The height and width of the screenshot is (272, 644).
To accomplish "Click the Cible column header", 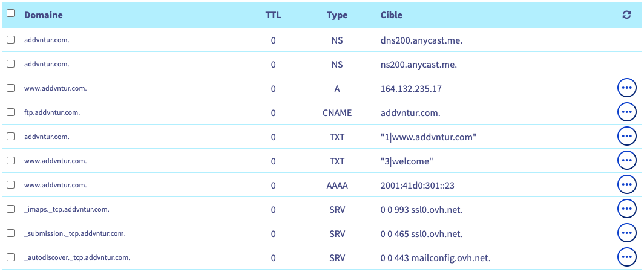I will [x=392, y=15].
